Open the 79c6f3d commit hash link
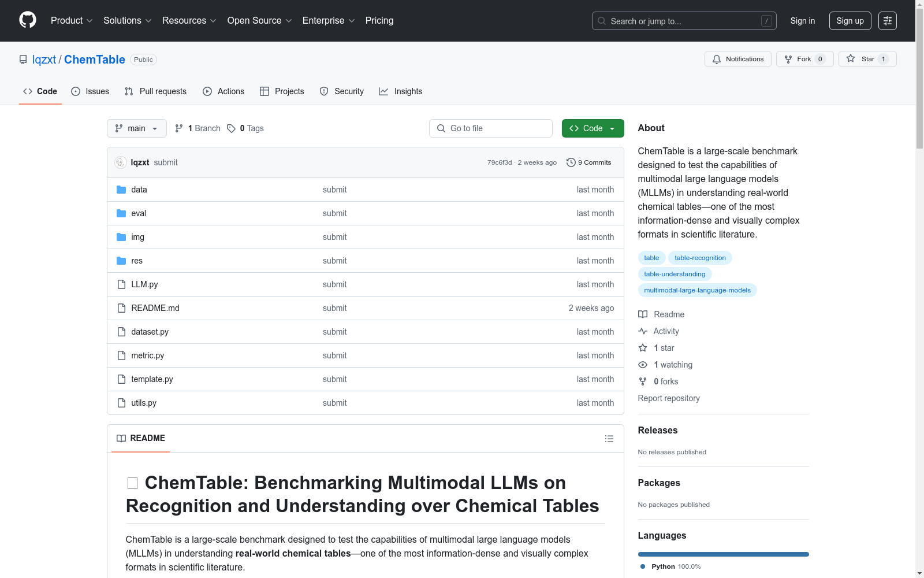Image resolution: width=924 pixels, height=578 pixels. click(x=500, y=162)
